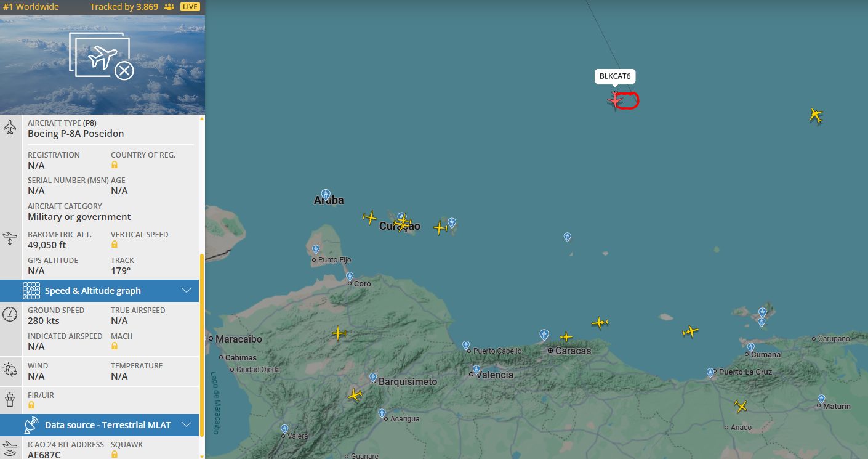Click the locked Country of Reg. padlock
Viewport: 868px width, 459px height.
click(115, 165)
